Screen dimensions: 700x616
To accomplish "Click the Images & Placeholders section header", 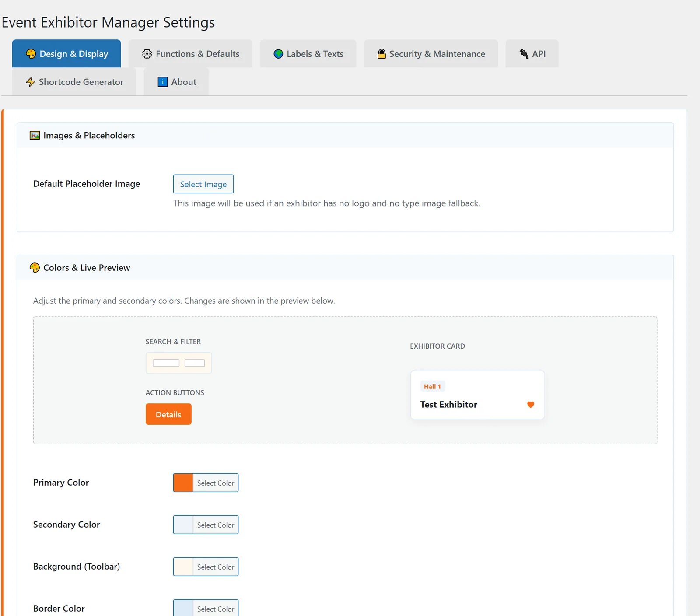I will point(345,135).
